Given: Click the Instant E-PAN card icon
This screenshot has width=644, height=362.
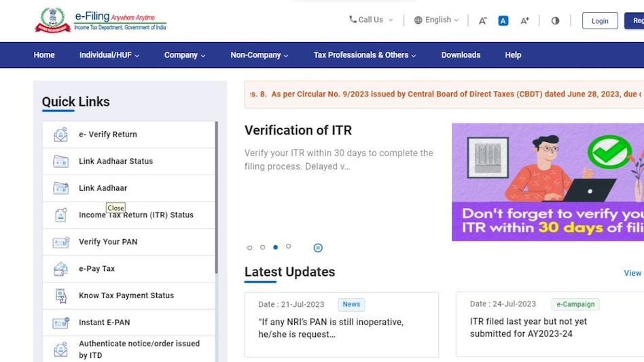Looking at the screenshot, I should point(60,323).
